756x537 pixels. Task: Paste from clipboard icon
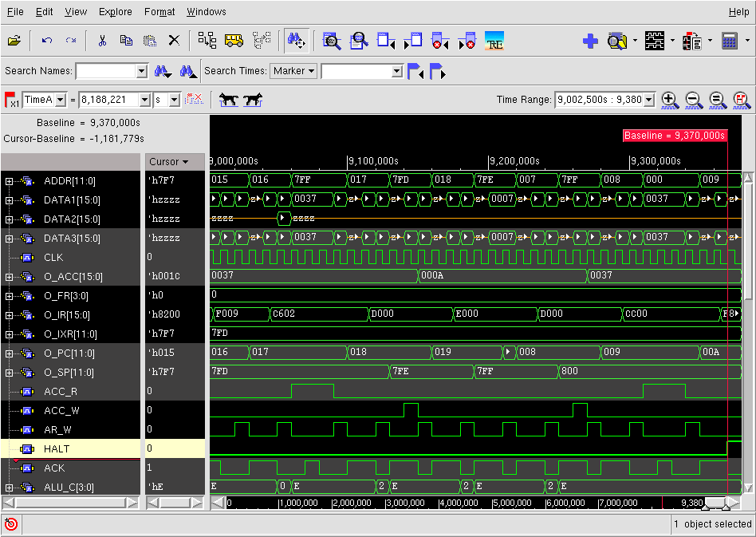150,41
